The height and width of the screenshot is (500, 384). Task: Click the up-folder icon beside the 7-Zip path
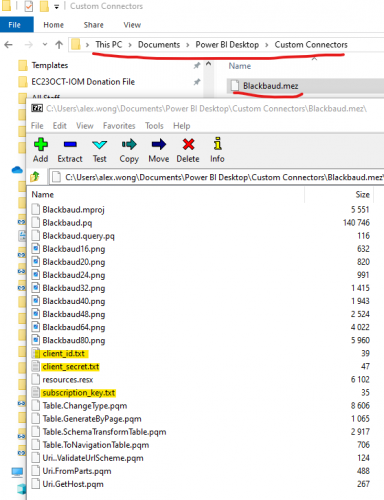pos(35,177)
